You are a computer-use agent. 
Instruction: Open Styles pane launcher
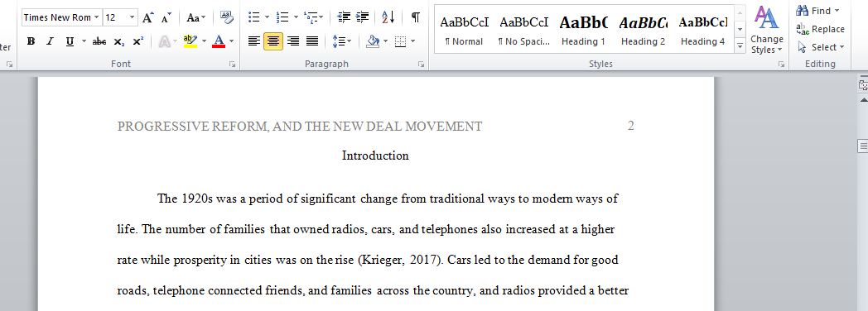pos(782,65)
